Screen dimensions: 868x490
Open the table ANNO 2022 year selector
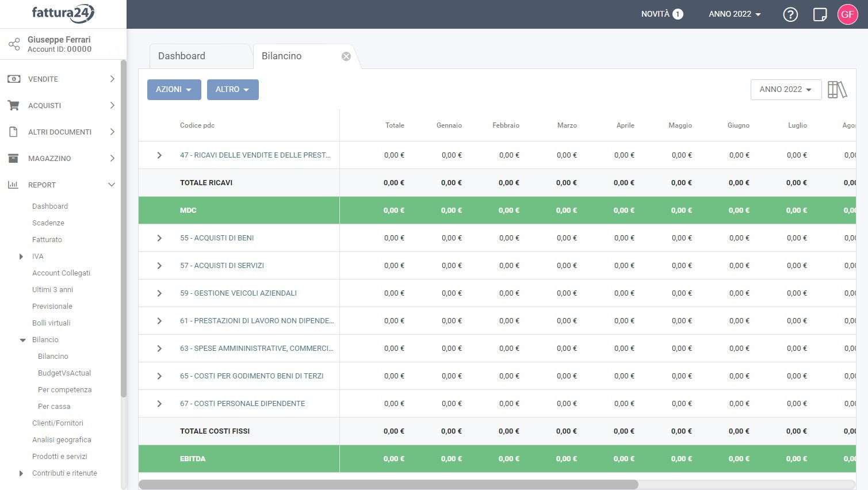(x=786, y=90)
